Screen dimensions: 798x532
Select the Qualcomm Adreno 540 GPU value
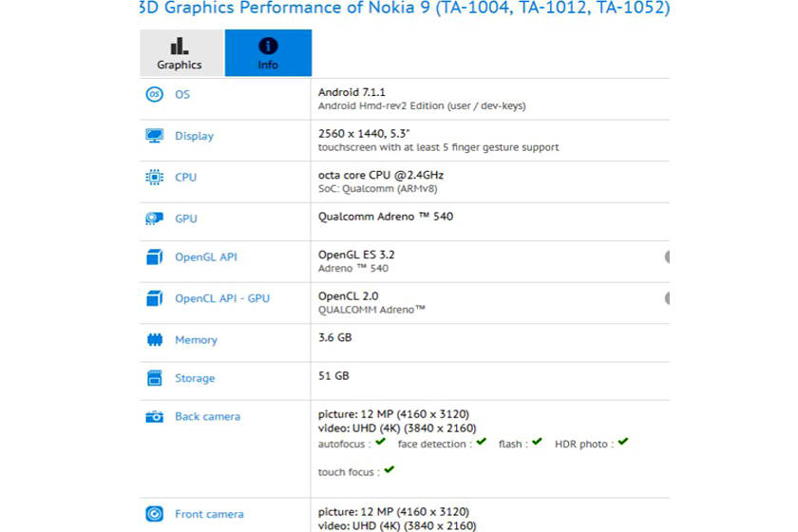click(386, 217)
